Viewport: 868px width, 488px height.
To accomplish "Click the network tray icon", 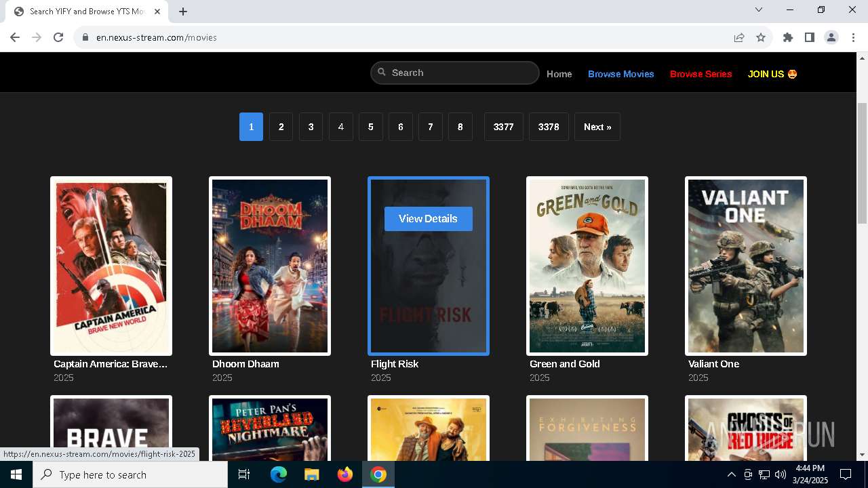I will (764, 474).
